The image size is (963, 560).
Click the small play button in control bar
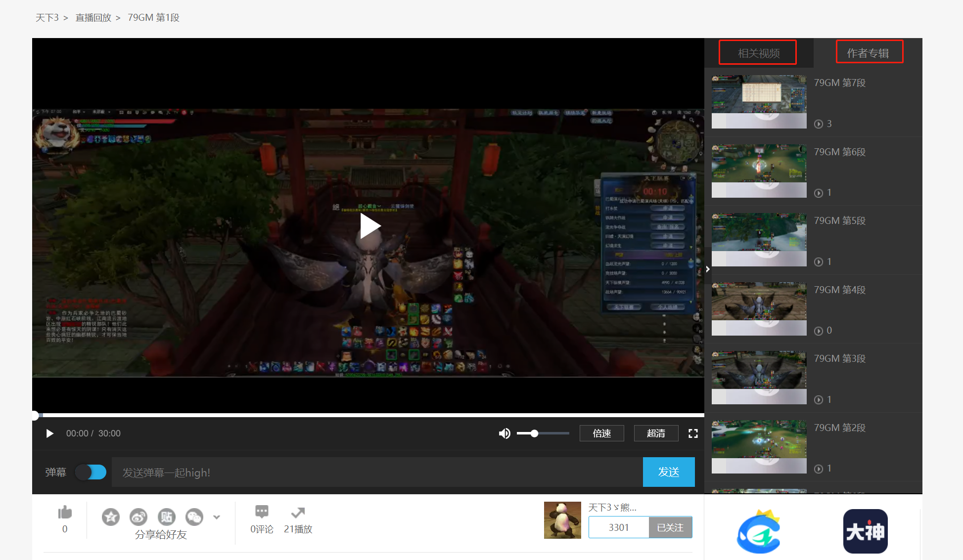(49, 433)
